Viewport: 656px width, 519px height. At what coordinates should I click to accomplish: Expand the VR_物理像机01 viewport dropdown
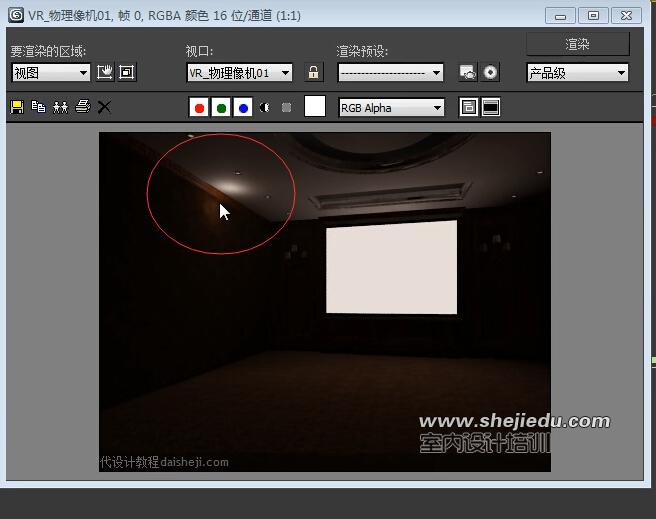tap(240, 72)
